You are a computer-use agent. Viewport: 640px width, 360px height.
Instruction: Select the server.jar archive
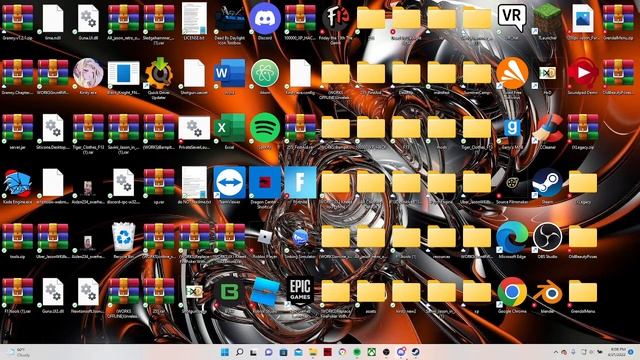click(x=17, y=128)
